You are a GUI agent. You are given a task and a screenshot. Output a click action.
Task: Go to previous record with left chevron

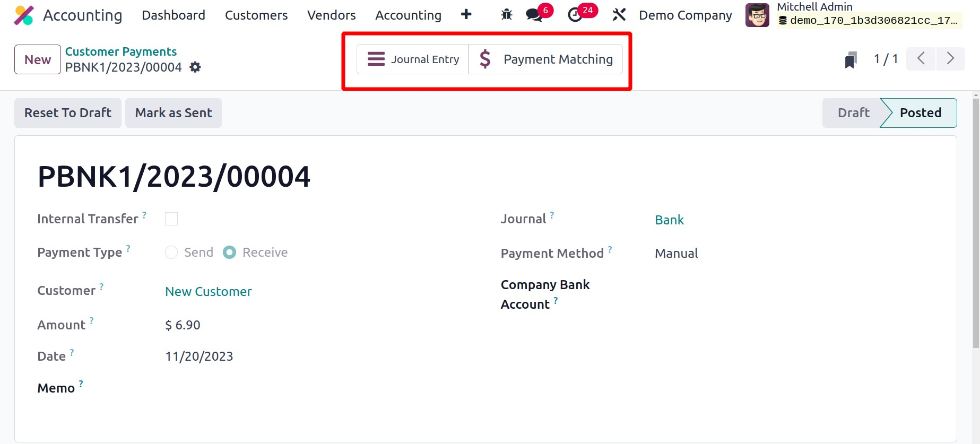(921, 58)
